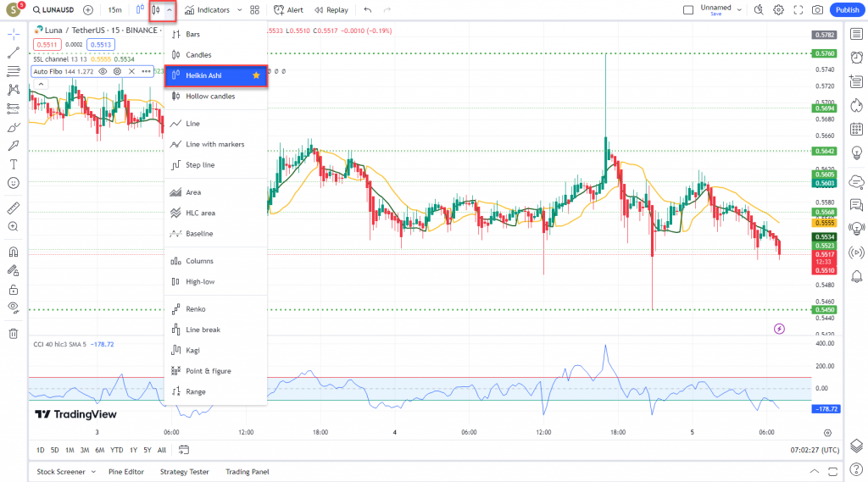Open the watchlist panel icon
Viewport: 868px width, 482px height.
[856, 35]
